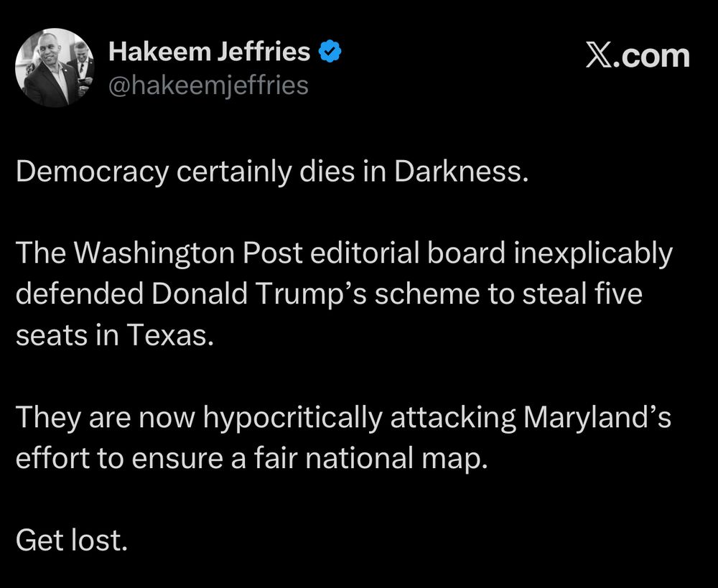The image size is (718, 588).
Task: Click the @hakeemjeffries handle
Action: coord(208,85)
